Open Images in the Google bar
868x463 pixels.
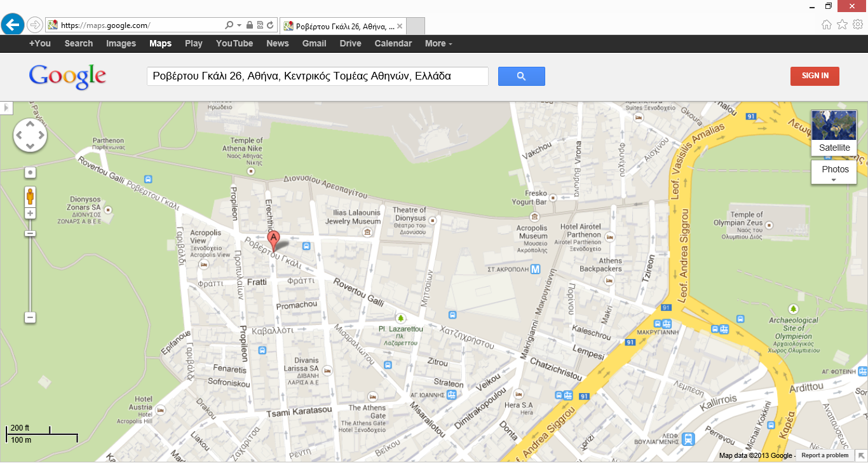121,43
